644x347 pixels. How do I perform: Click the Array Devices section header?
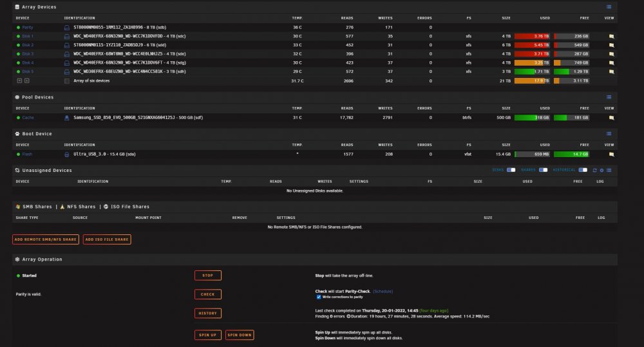click(x=315, y=7)
